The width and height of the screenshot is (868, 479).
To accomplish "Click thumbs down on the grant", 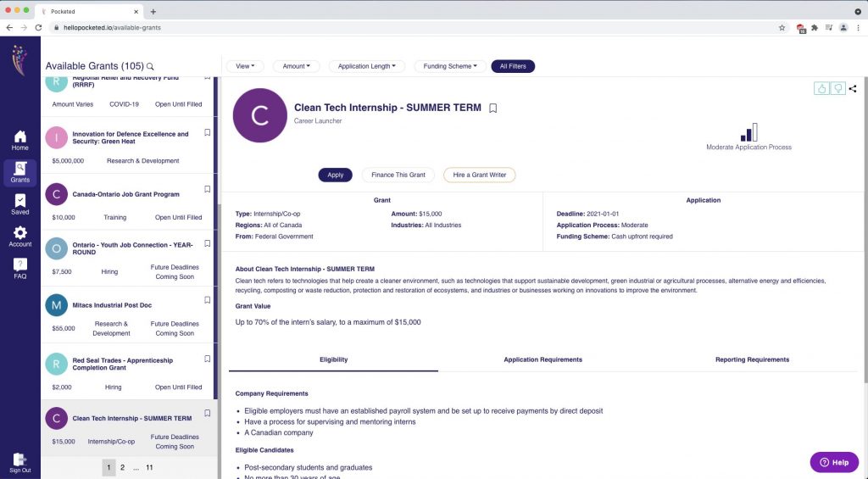I will 838,89.
